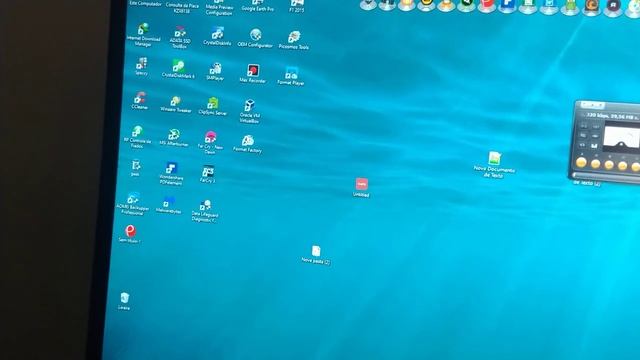640x360 pixels.
Task: Open Picosmos Tools shortcut
Action: pyautogui.click(x=293, y=37)
